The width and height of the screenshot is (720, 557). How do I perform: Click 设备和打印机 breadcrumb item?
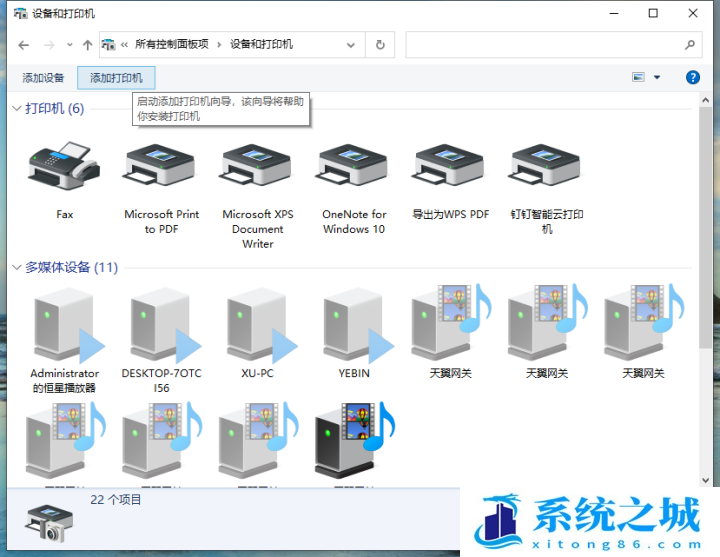point(261,45)
